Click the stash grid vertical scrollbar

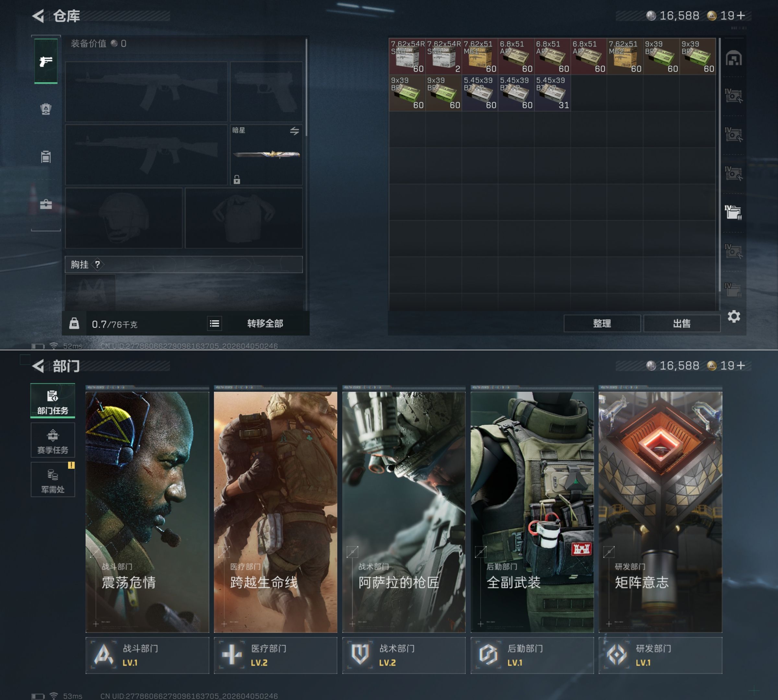720,165
